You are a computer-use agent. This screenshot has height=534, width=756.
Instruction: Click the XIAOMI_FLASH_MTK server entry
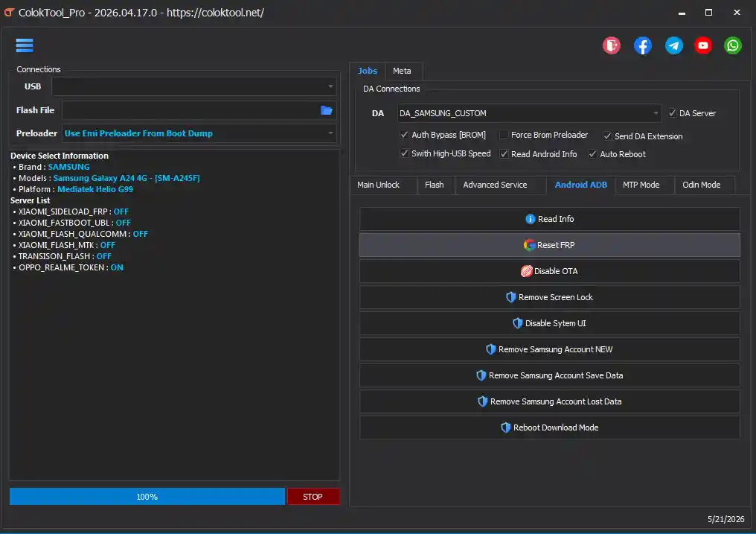click(64, 245)
